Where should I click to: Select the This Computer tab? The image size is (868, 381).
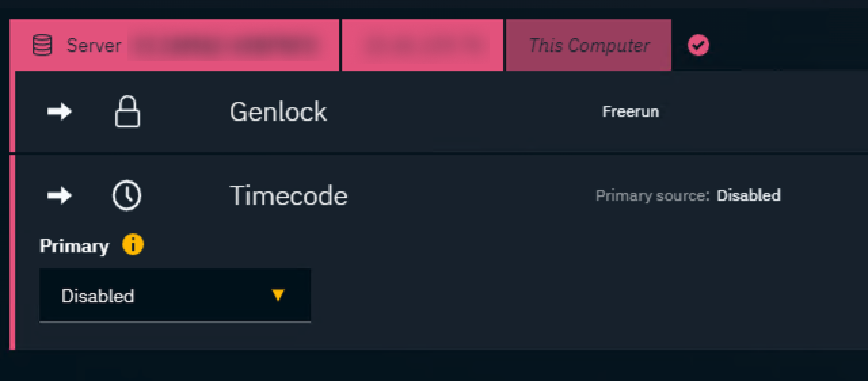coord(589,45)
